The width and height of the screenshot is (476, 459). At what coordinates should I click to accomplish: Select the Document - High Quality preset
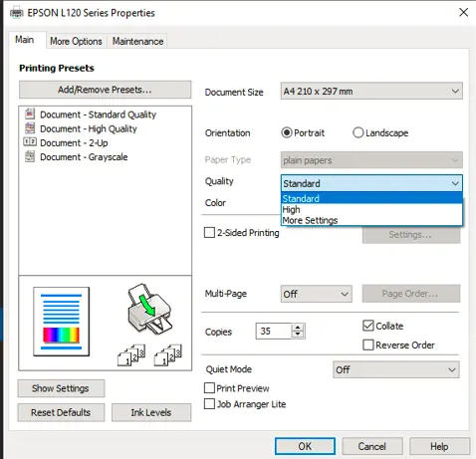point(89,128)
